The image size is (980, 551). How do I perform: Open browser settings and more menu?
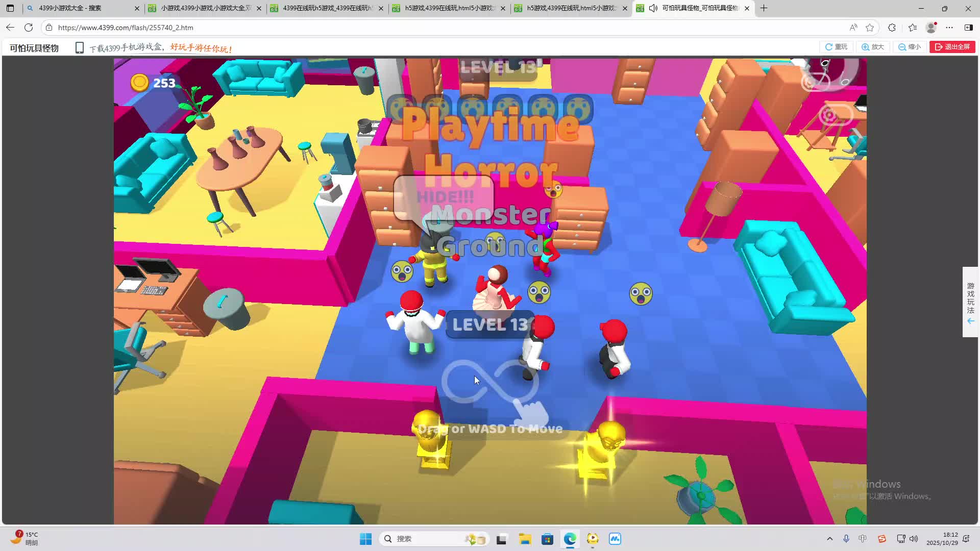(x=949, y=28)
